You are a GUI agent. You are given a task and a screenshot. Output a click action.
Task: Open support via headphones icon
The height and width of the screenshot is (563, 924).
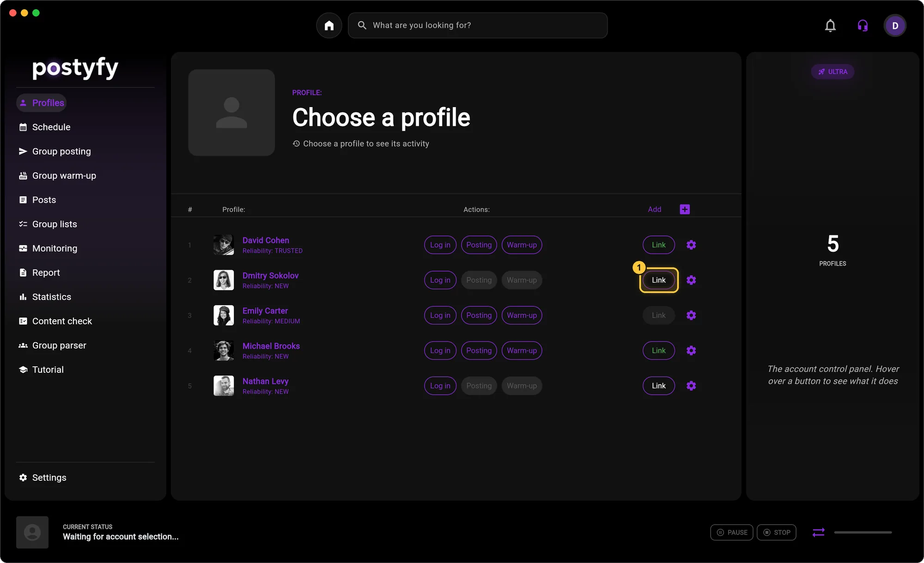point(863,25)
